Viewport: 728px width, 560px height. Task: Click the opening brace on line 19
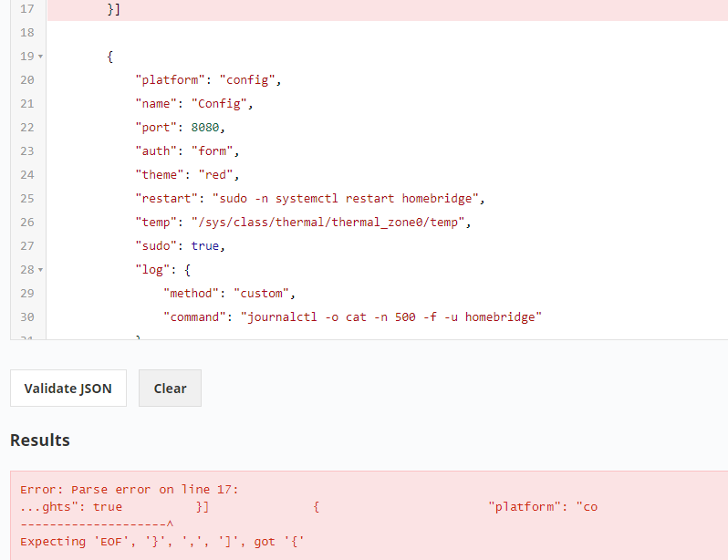(x=109, y=57)
